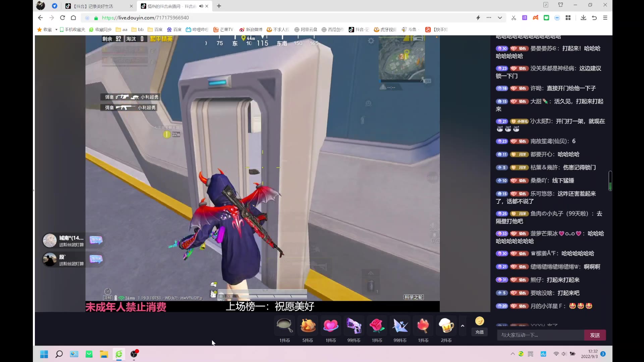Show hidden system tray icons

pyautogui.click(x=513, y=354)
